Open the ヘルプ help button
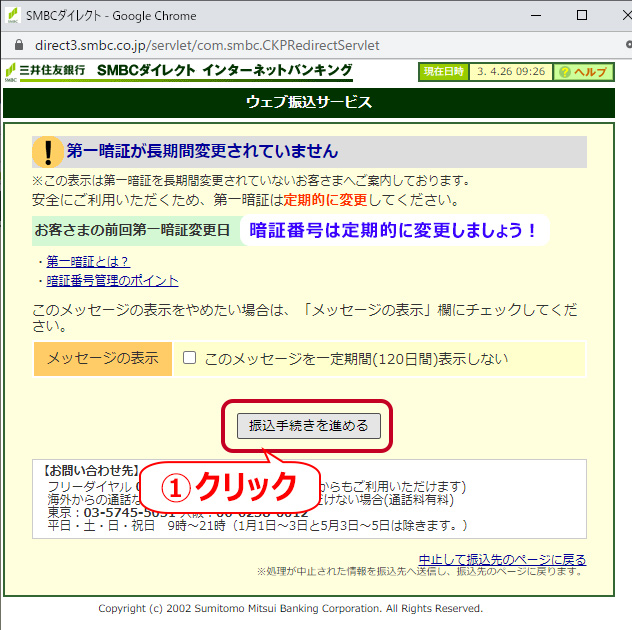This screenshot has height=630, width=632. (584, 72)
